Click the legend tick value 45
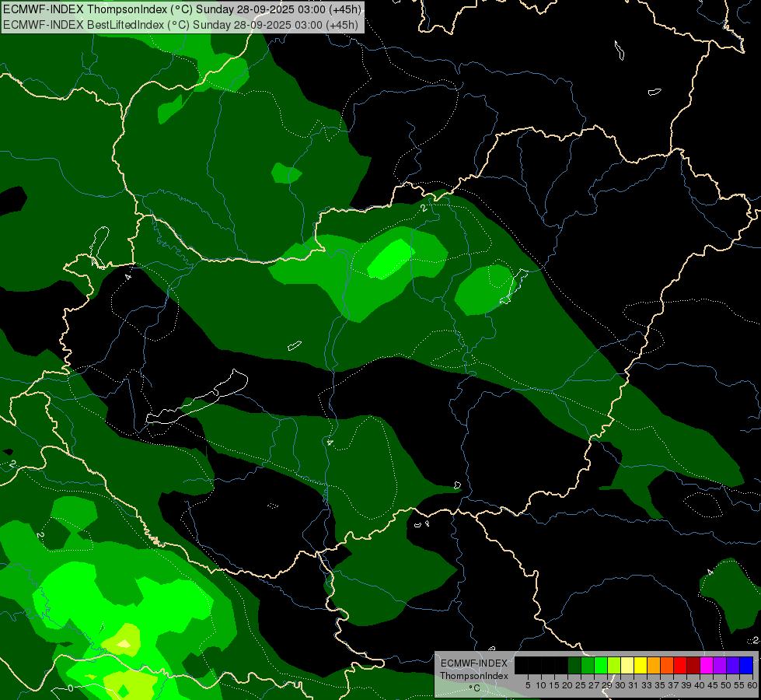 [x=713, y=685]
